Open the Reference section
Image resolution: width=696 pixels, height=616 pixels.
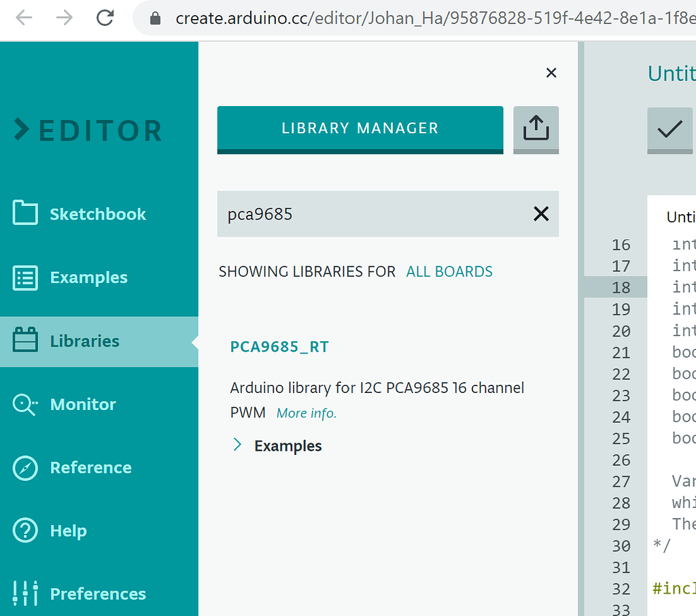pos(91,468)
